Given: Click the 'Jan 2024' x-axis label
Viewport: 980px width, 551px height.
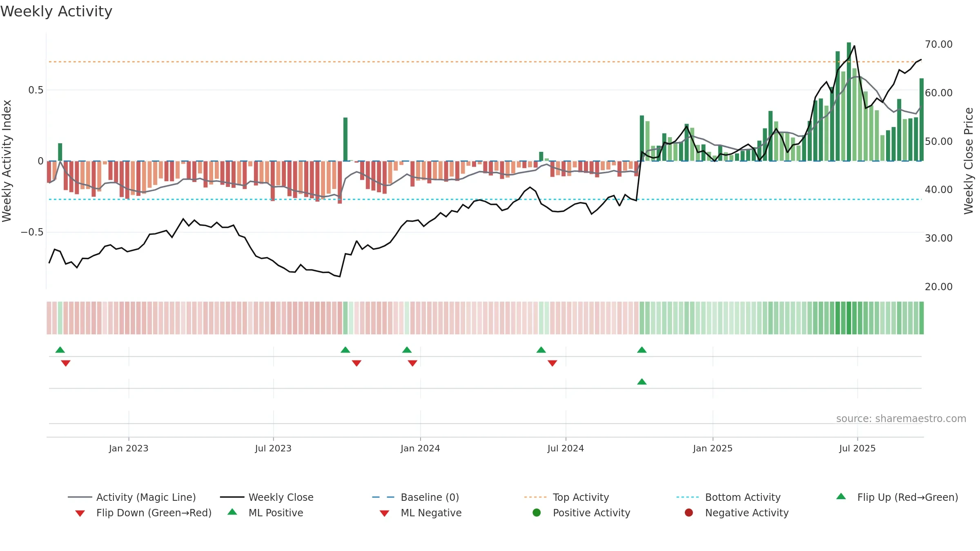Looking at the screenshot, I should tap(420, 448).
